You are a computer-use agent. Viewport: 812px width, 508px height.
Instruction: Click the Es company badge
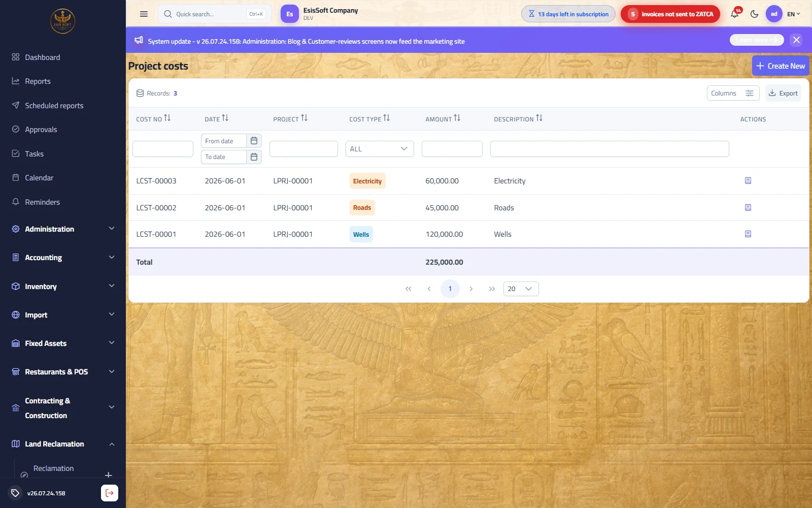click(289, 14)
